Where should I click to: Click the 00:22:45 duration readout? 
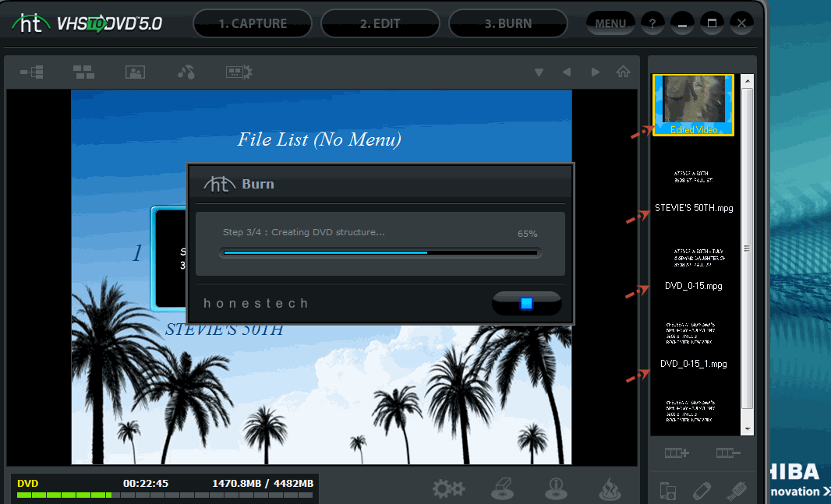(146, 483)
